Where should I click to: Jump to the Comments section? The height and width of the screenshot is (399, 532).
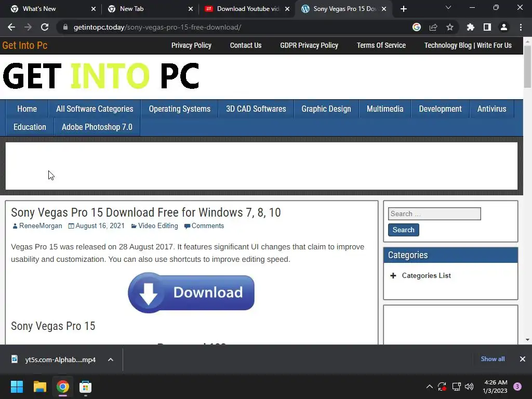[208, 226]
